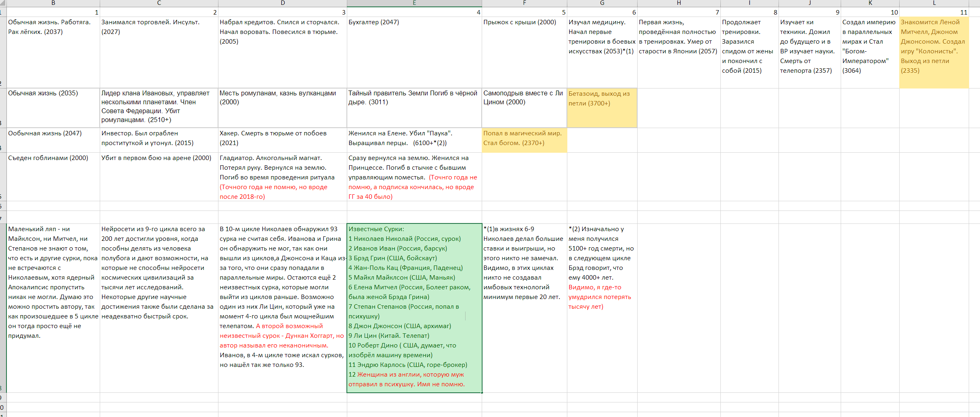
Task: Click the "Прыжок с крыши (2000)" cell
Action: (525, 53)
